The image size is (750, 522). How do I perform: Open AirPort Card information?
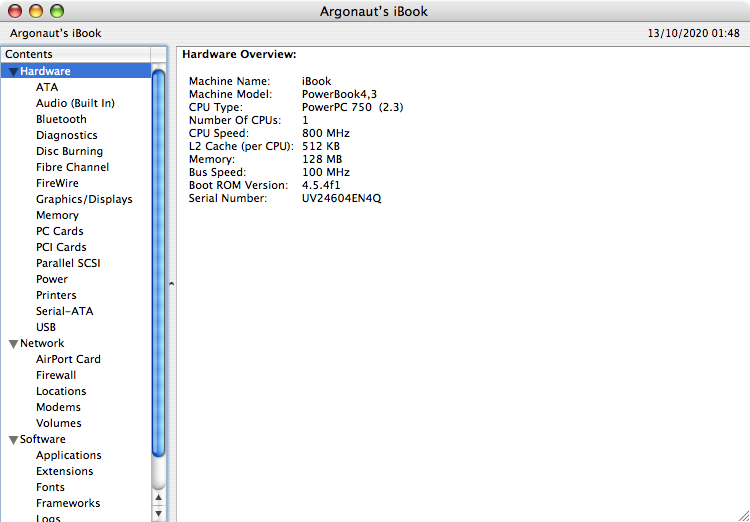tap(68, 359)
